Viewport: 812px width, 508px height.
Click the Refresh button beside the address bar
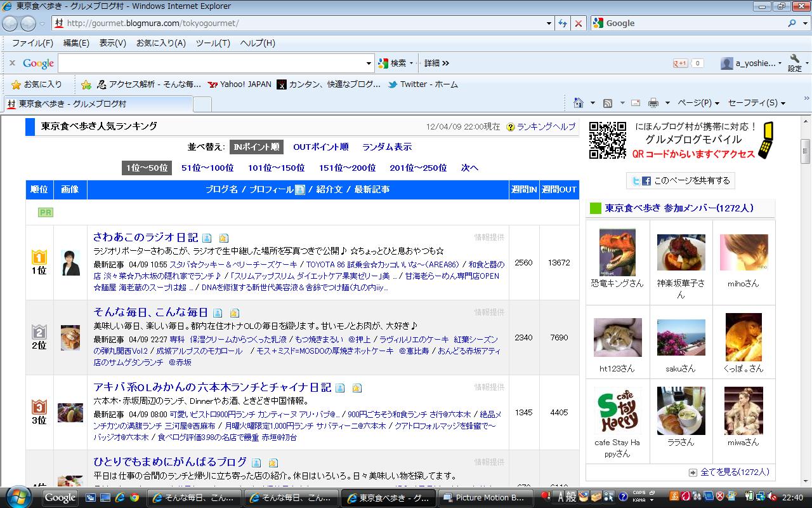563,23
